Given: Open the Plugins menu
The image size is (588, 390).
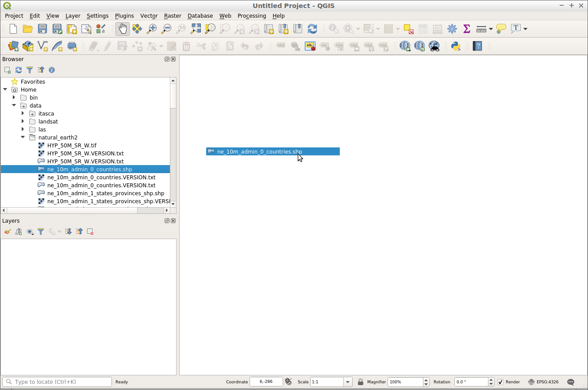Looking at the screenshot, I should click(x=124, y=16).
